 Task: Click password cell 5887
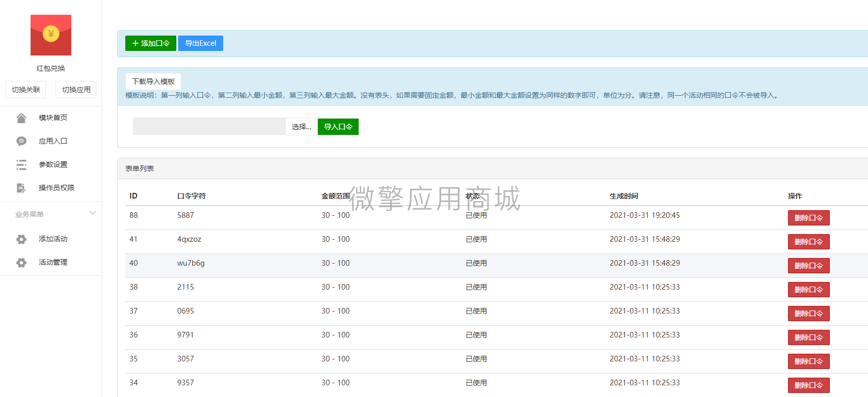pos(185,215)
